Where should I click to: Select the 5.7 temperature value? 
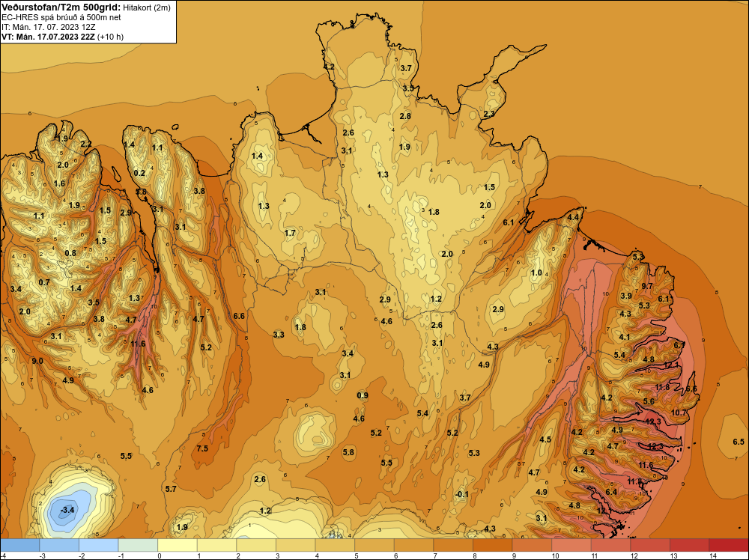pyautogui.click(x=171, y=489)
